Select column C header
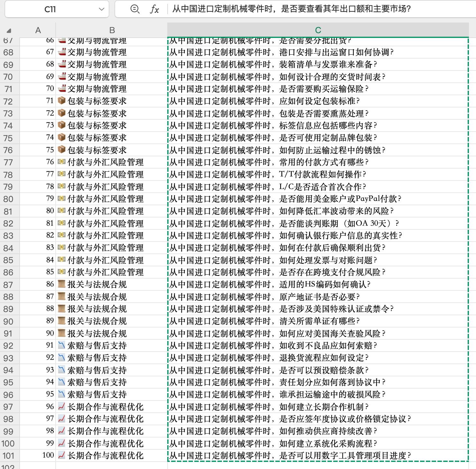The width and height of the screenshot is (476, 469). (x=318, y=30)
